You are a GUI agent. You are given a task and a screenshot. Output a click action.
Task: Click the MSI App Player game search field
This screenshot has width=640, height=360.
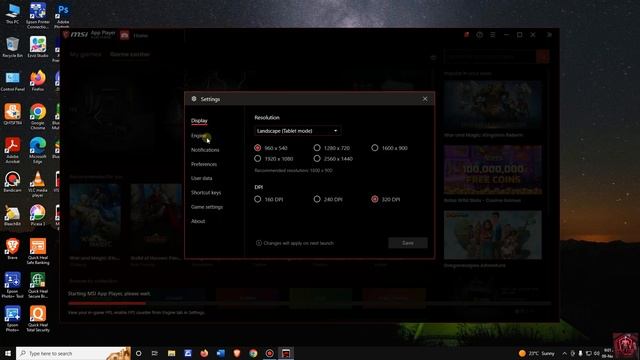coord(490,56)
